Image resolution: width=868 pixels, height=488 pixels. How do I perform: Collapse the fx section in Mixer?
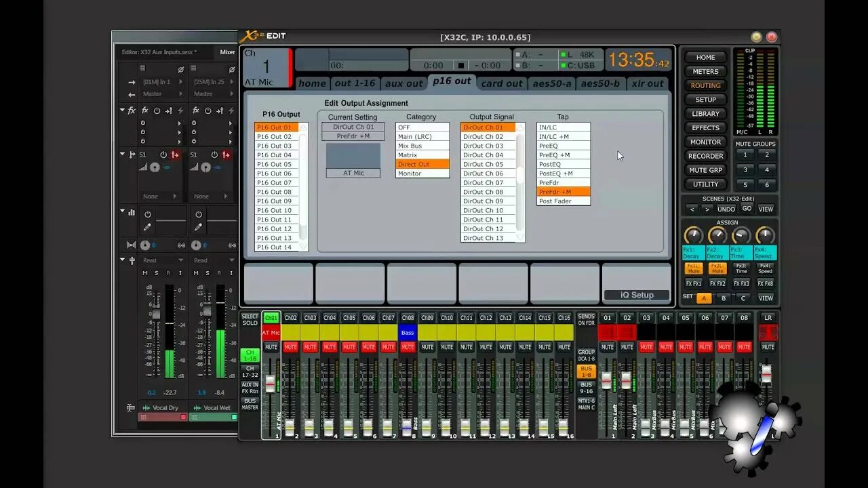tap(123, 110)
